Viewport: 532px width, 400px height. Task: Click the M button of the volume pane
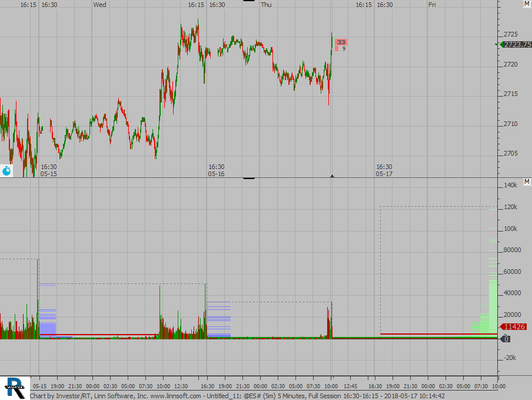tap(527, 181)
